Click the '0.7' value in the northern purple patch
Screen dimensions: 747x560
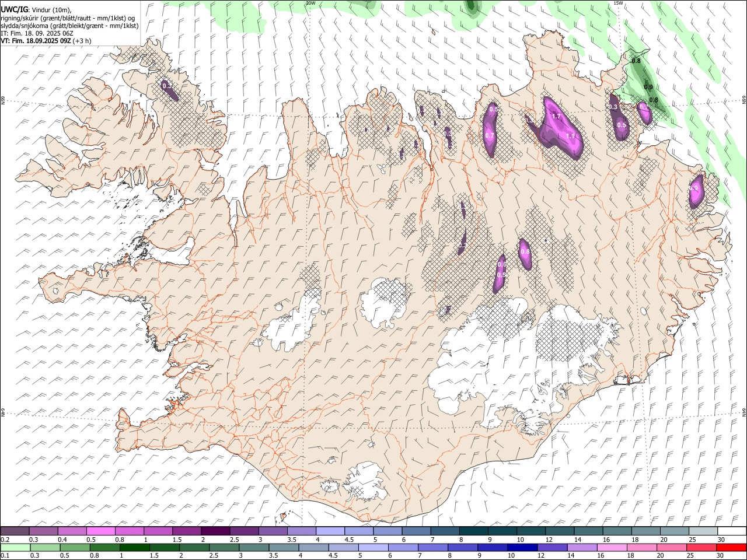[x=490, y=136]
